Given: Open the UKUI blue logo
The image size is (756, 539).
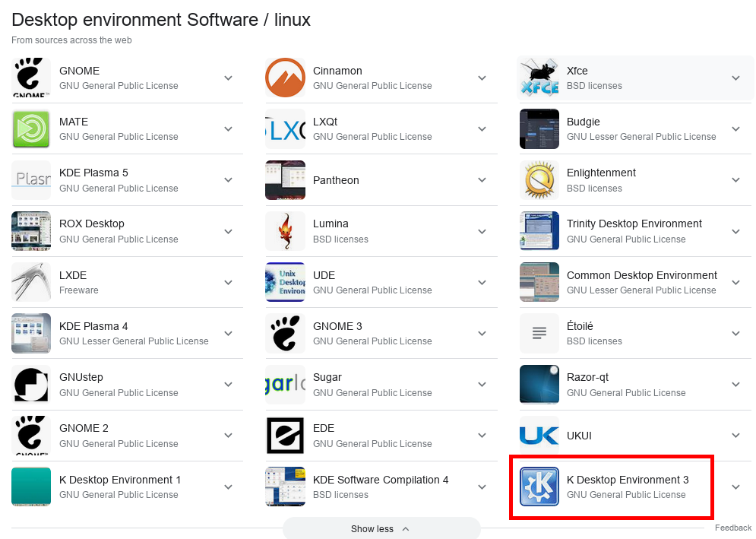Looking at the screenshot, I should tap(539, 436).
